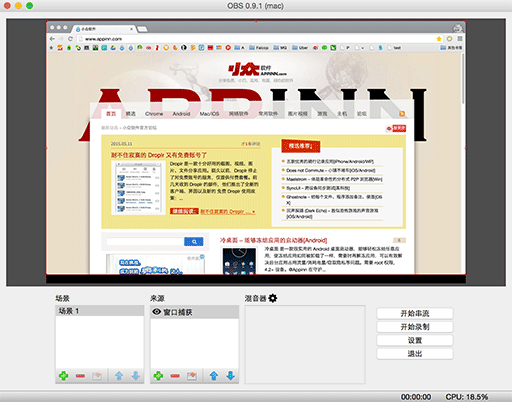Image resolution: width=512 pixels, height=402 pixels.
Task: Click the bookmark star in previewed address bar
Action: tap(439, 39)
